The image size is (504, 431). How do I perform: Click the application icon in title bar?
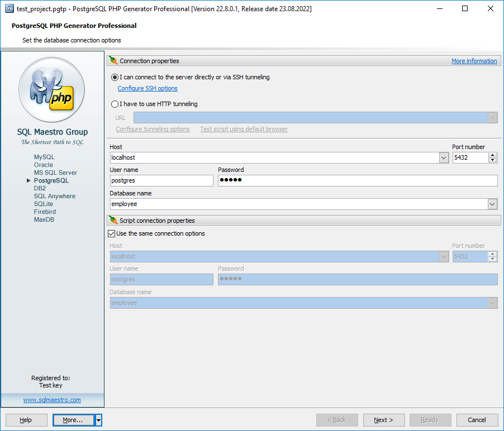coord(9,8)
